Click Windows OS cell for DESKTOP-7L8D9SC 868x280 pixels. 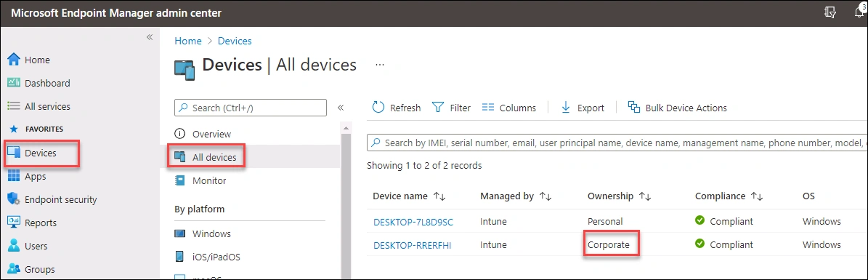pyautogui.click(x=822, y=222)
